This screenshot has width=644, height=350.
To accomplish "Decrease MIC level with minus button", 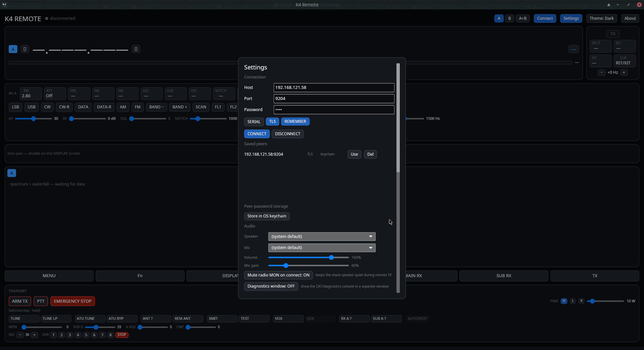I will click(20, 335).
